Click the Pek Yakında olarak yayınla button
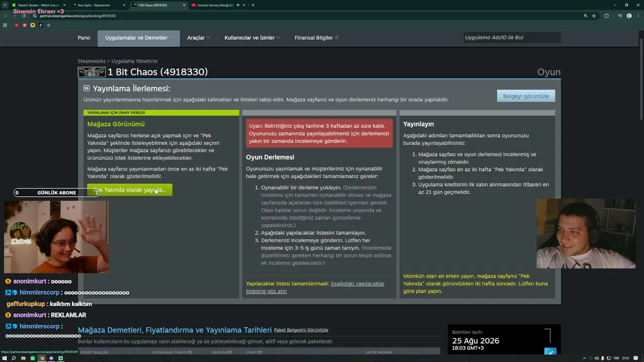644x362 pixels. pos(130,190)
